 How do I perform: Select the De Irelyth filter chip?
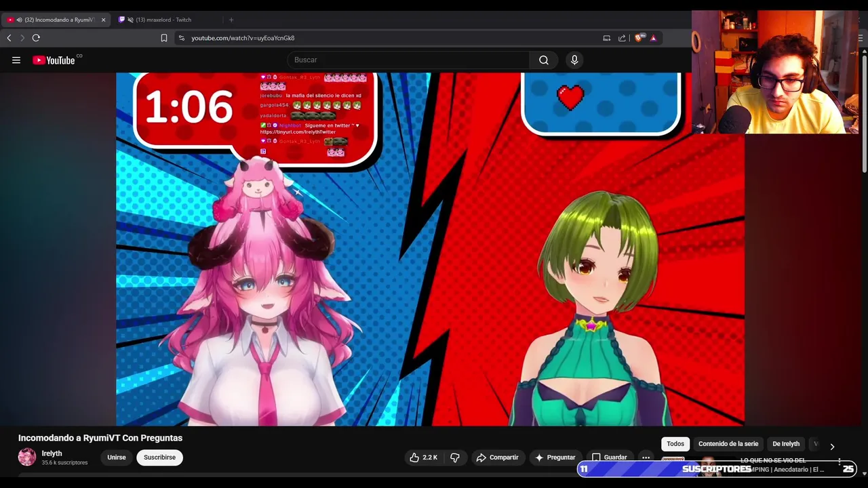click(x=786, y=444)
